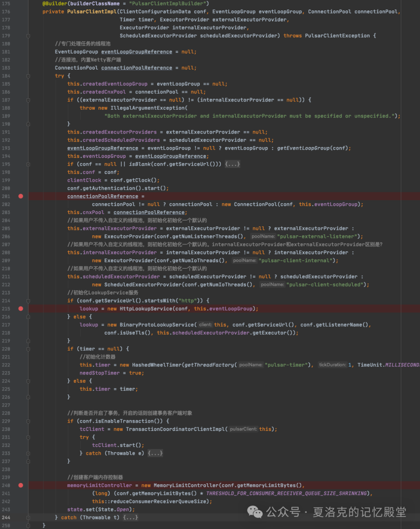
Task: Click the underlined eventLoopGroupReference field on line 193
Action: [102, 148]
